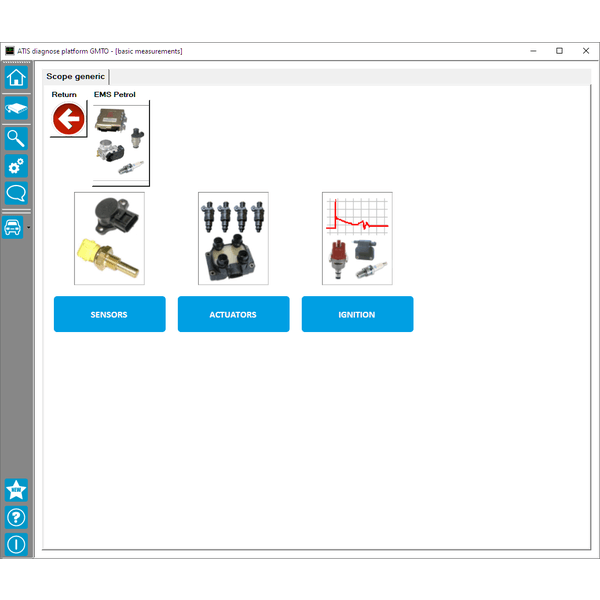600x600 pixels.
Task: Click the ATIS app icon in title bar
Action: tap(10, 51)
